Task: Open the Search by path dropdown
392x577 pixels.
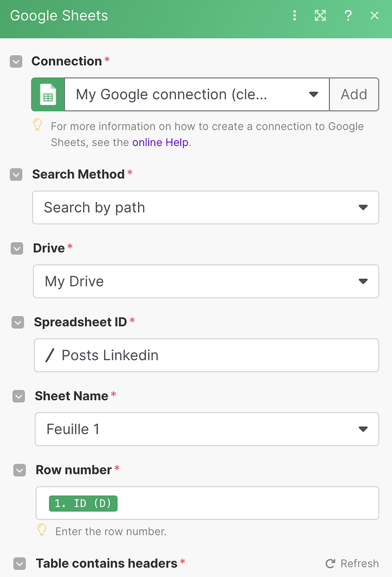Action: tap(206, 207)
